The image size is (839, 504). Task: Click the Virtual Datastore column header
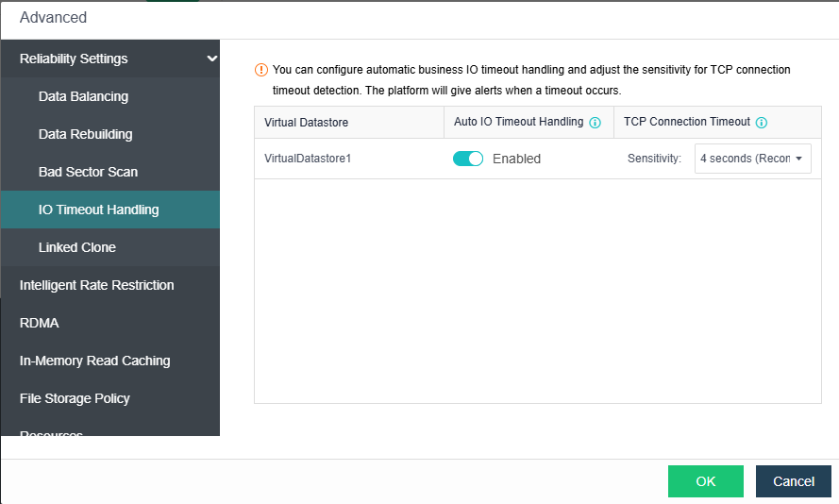point(306,123)
